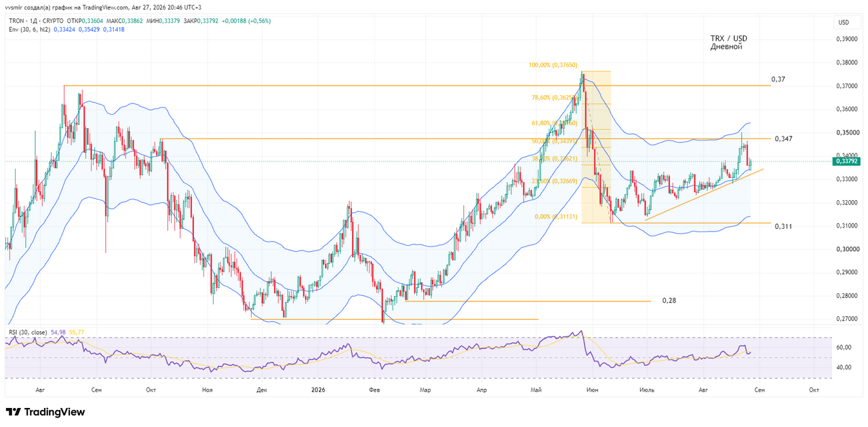Image resolution: width=868 pixels, height=427 pixels.
Task: Click the 0,38000 price axis label
Action: point(847,62)
